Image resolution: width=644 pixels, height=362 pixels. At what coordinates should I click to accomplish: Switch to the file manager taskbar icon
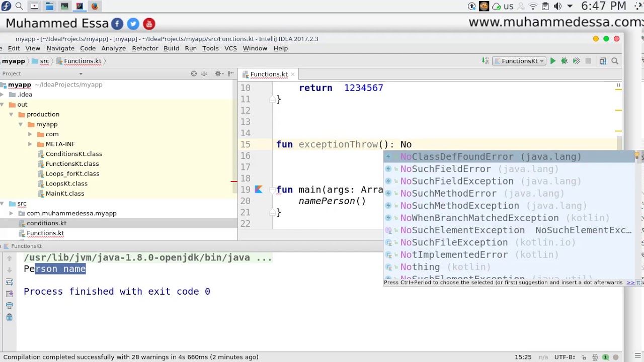click(49, 6)
